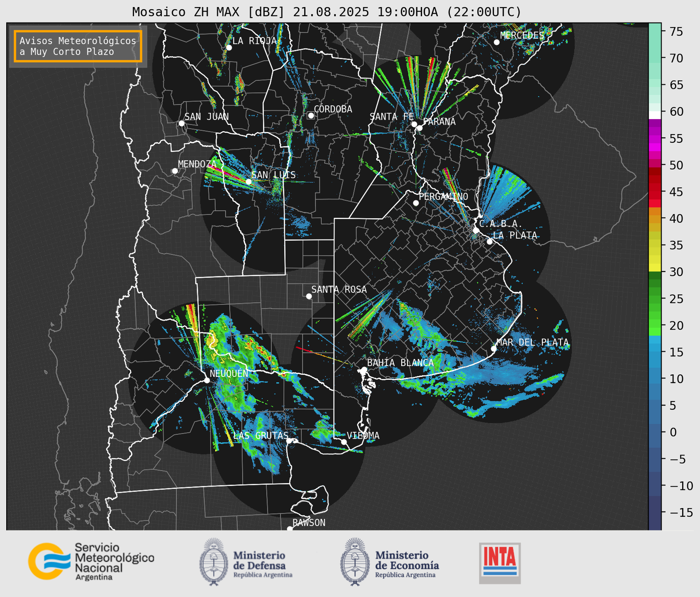This screenshot has width=700, height=597.
Task: Click the 60 dBZ white color band
Action: [x=655, y=115]
